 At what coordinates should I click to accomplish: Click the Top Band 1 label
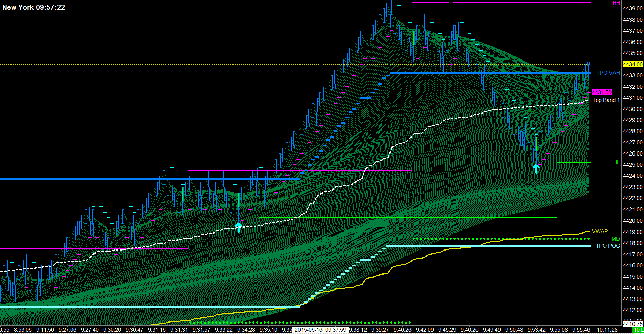[x=606, y=100]
